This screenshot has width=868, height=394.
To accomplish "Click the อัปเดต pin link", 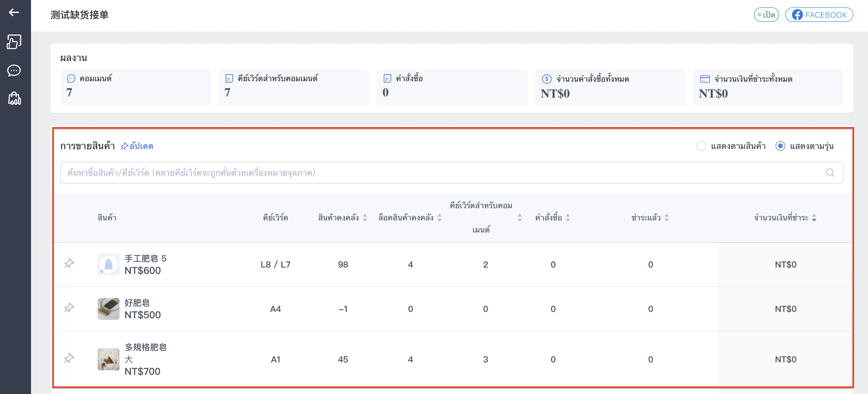I will 137,146.
